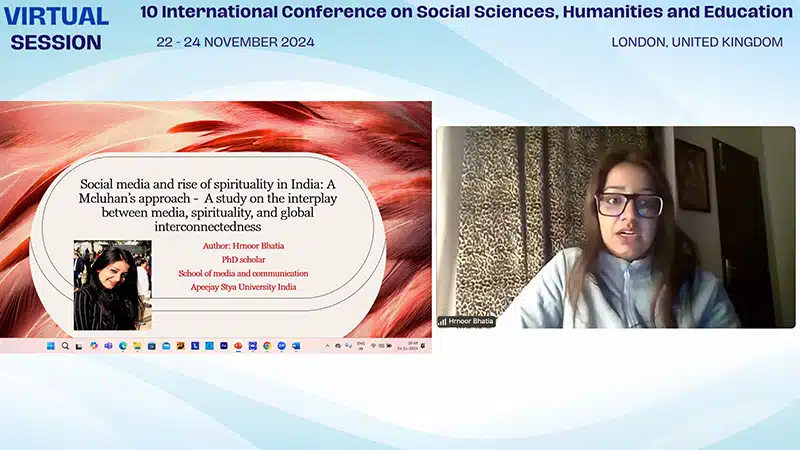The image size is (800, 450).
Task: Click the taskbar Search magnifier icon
Action: (x=65, y=345)
